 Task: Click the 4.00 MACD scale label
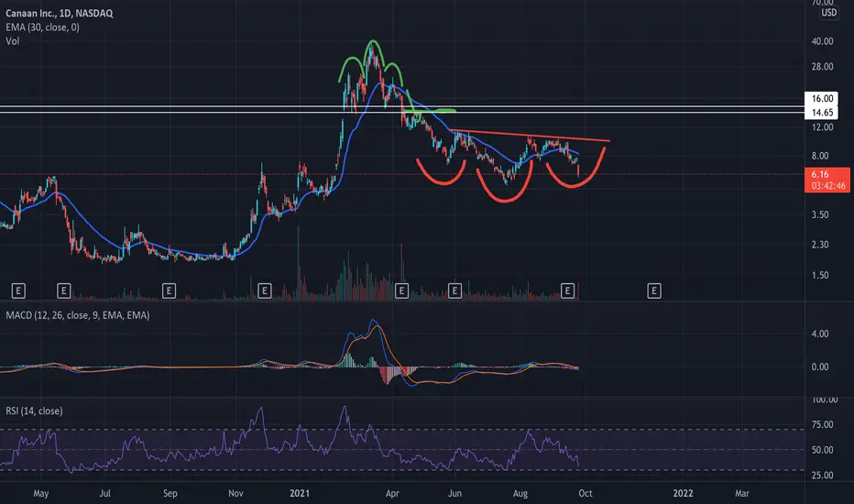(x=820, y=334)
